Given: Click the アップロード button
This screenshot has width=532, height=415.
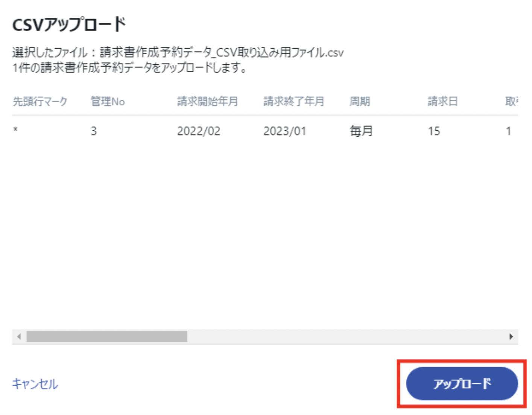Looking at the screenshot, I should click(462, 383).
